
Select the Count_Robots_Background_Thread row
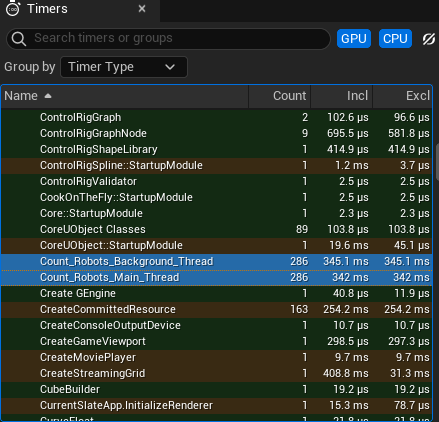point(217,261)
